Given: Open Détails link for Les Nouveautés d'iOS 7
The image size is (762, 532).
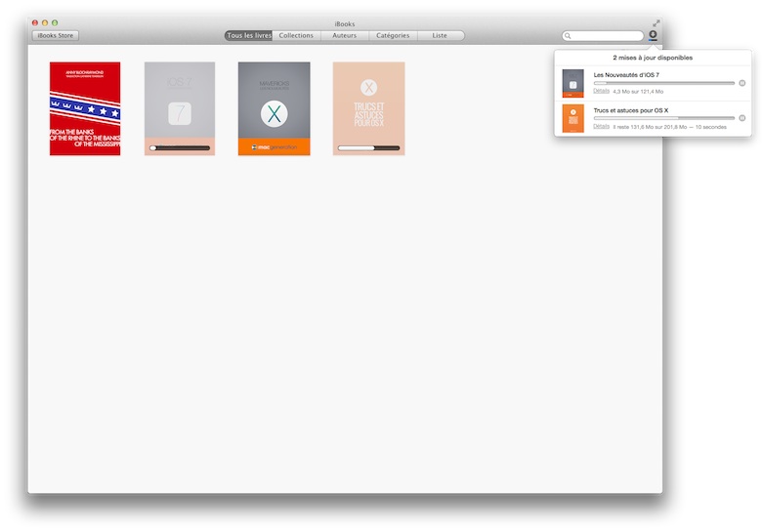Looking at the screenshot, I should 601,91.
